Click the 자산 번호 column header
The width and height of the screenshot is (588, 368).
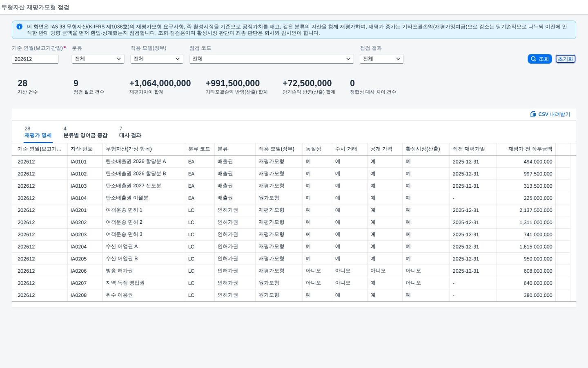[85, 149]
